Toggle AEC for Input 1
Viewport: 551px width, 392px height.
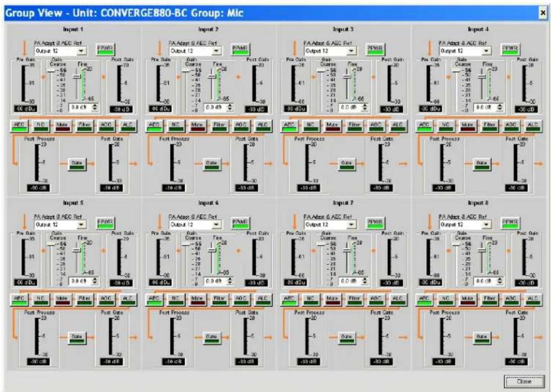click(19, 126)
